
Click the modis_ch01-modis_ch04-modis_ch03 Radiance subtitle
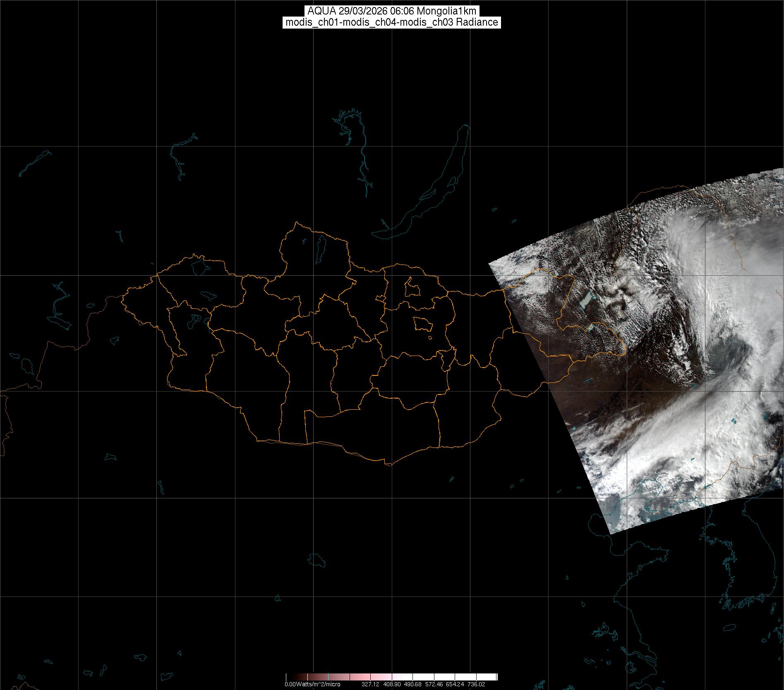[x=391, y=22]
